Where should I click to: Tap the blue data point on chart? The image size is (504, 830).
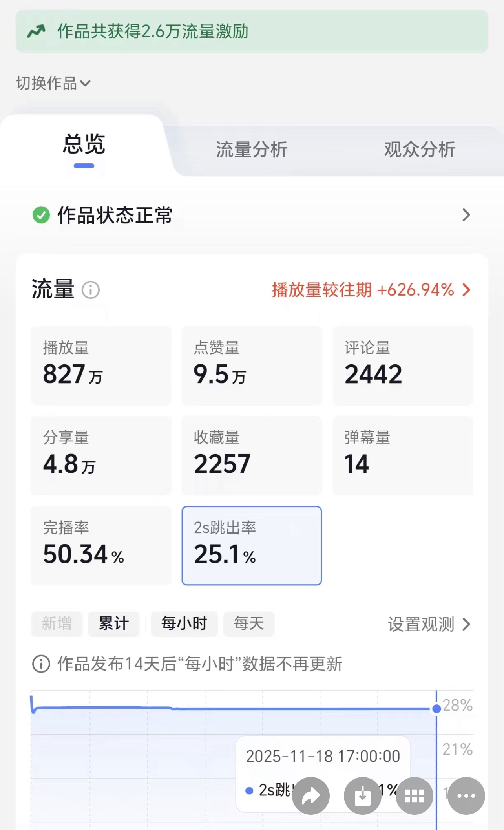[436, 709]
